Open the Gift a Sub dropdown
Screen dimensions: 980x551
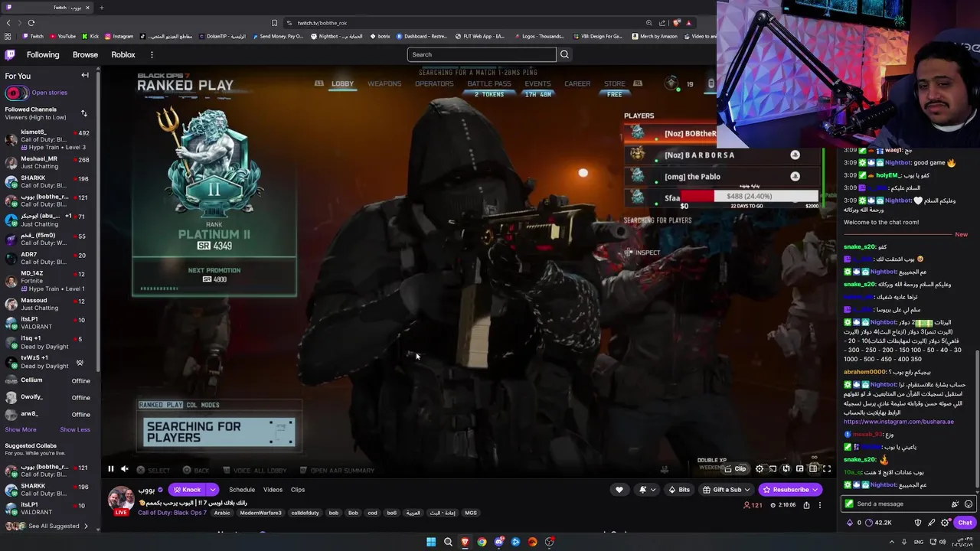pos(727,490)
